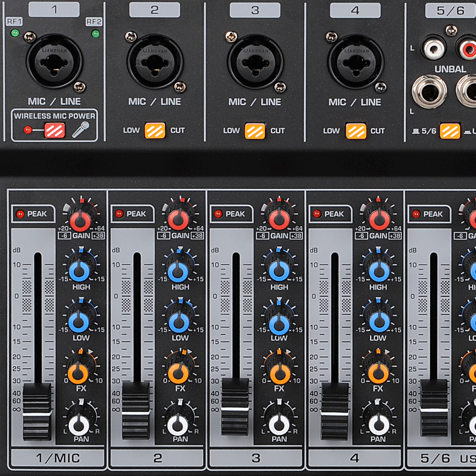The width and height of the screenshot is (476, 476).
Task: Click the orange FX send knob on channel 1/MIC
Action: pyautogui.click(x=79, y=373)
